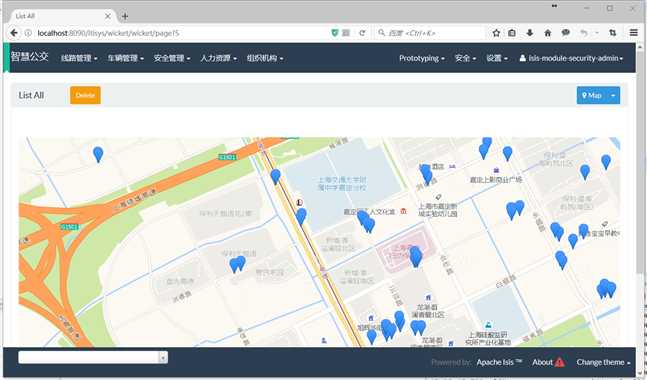647x380 pixels.
Task: Click the museum icon next to 工人文化宫
Action: point(404,211)
